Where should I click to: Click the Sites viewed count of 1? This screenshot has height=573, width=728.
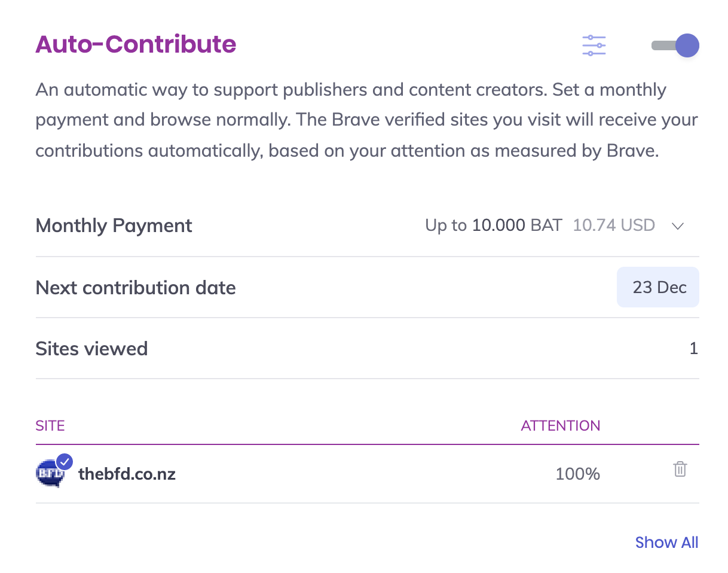click(x=693, y=348)
